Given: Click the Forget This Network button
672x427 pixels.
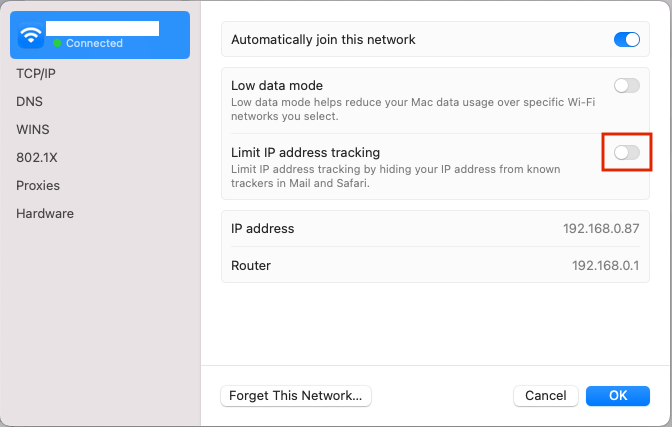Looking at the screenshot, I should tap(296, 396).
